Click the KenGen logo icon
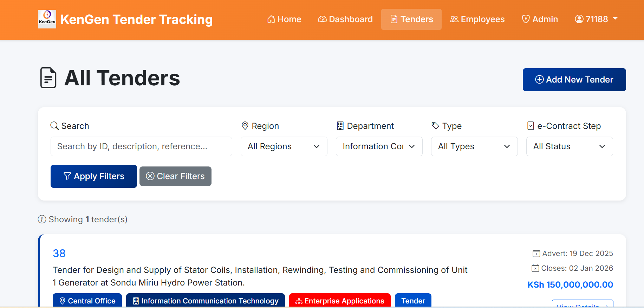The image size is (644, 308). tap(47, 19)
